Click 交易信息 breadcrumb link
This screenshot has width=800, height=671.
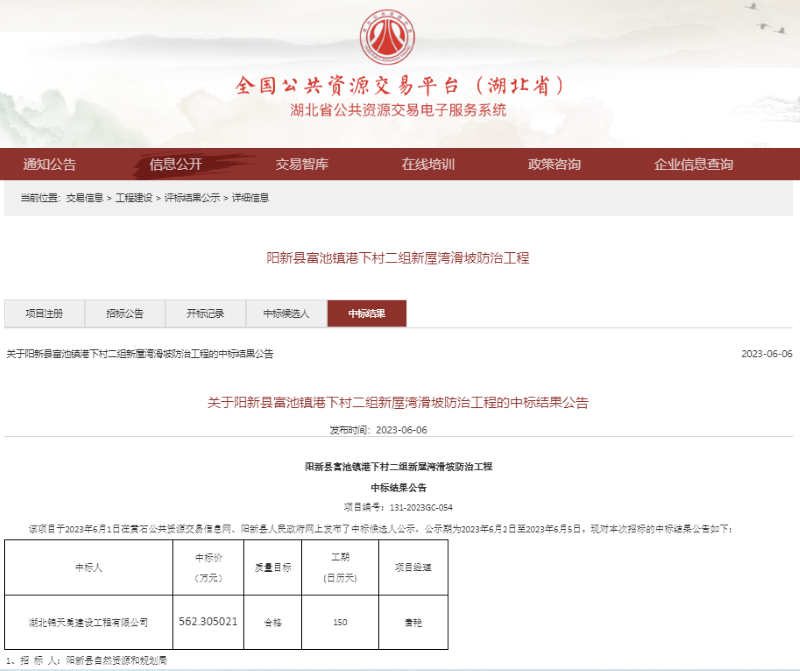[x=85, y=198]
